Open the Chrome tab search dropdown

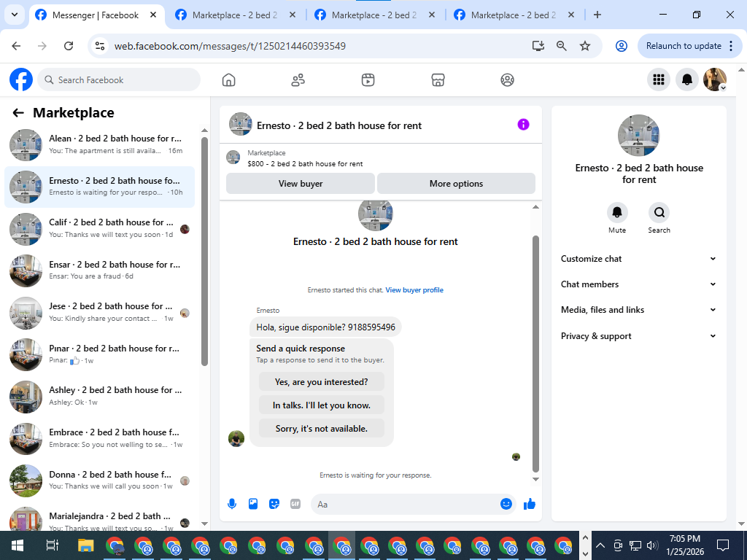coord(15,15)
